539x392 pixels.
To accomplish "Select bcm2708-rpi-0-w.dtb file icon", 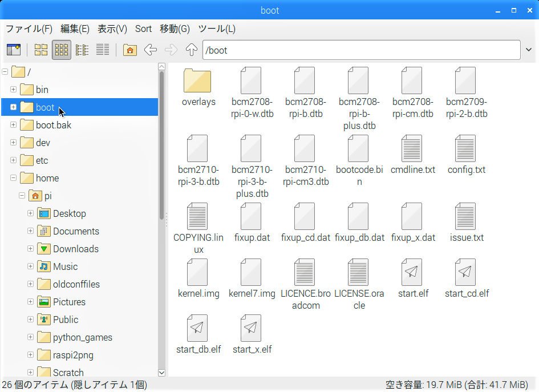I will click(x=251, y=80).
